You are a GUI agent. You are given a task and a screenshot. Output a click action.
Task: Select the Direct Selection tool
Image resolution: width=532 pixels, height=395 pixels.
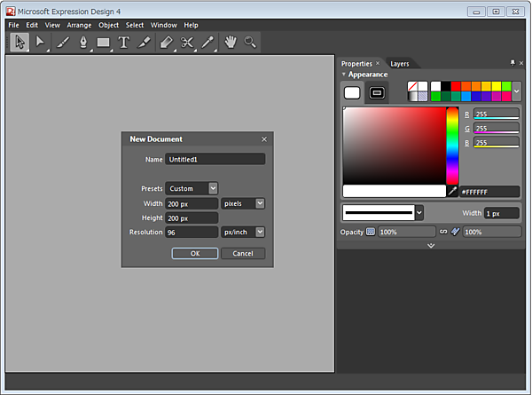(41, 42)
